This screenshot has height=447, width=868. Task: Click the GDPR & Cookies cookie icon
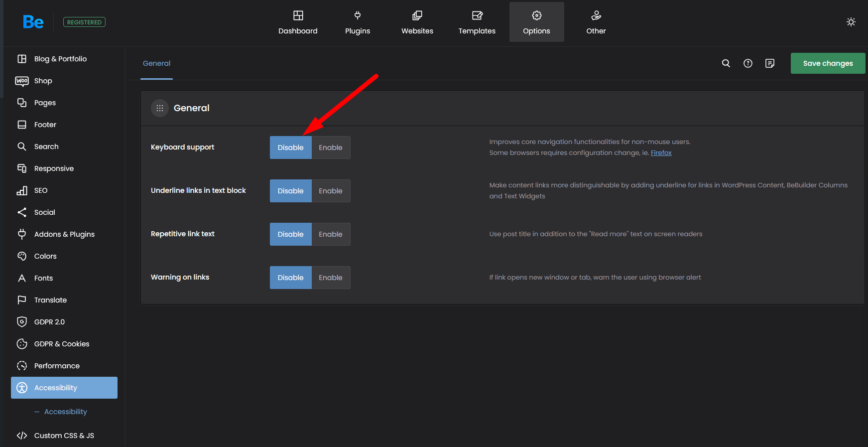click(x=22, y=344)
